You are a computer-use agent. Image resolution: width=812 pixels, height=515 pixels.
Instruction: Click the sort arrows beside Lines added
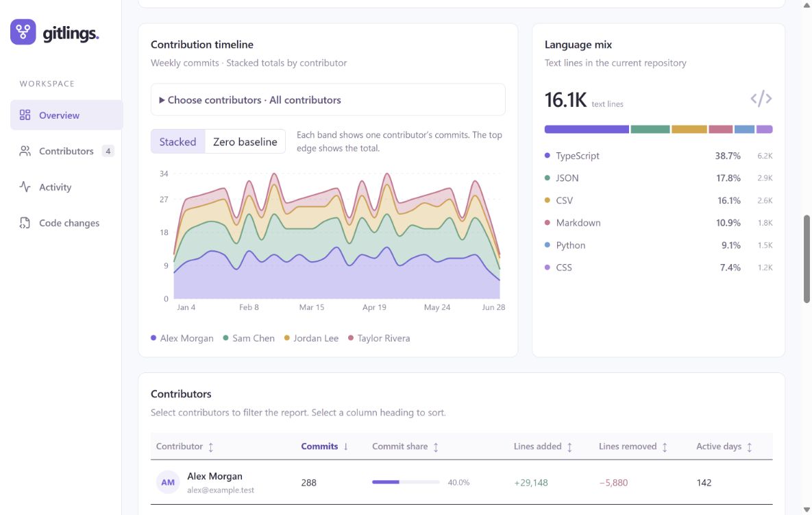tap(569, 447)
